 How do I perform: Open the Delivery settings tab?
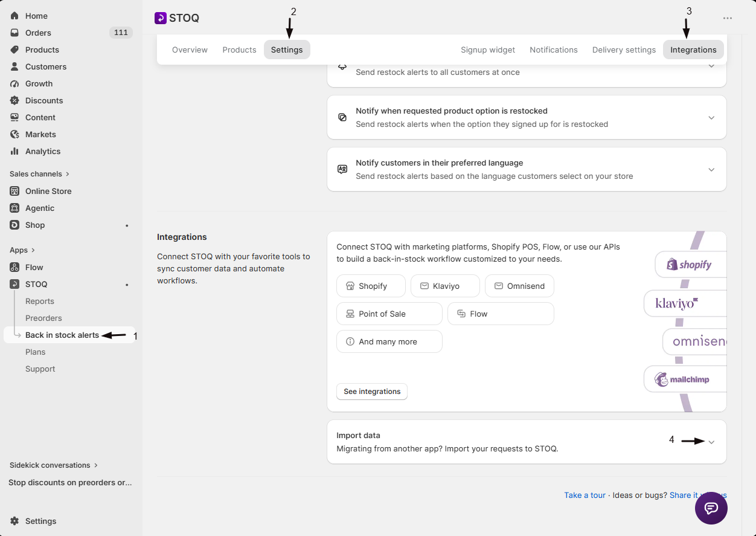pos(624,50)
